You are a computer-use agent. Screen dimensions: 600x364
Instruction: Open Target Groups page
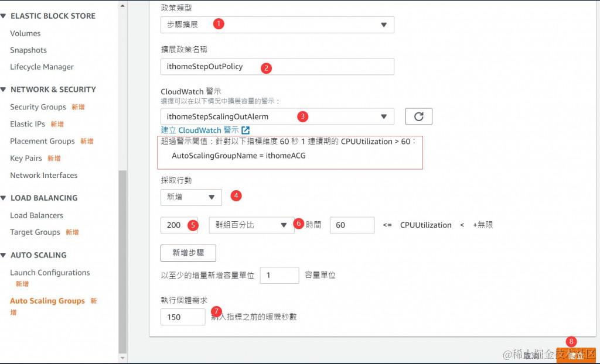35,232
